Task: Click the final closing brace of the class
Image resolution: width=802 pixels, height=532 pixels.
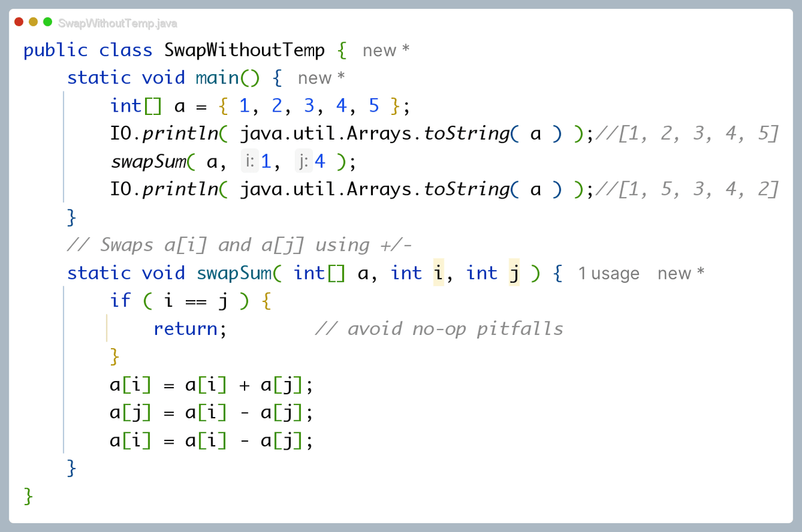Action: [x=28, y=495]
